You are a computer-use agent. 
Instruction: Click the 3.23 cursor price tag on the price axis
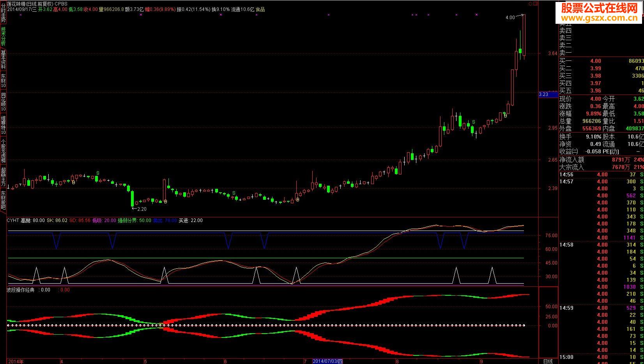pyautogui.click(x=548, y=94)
